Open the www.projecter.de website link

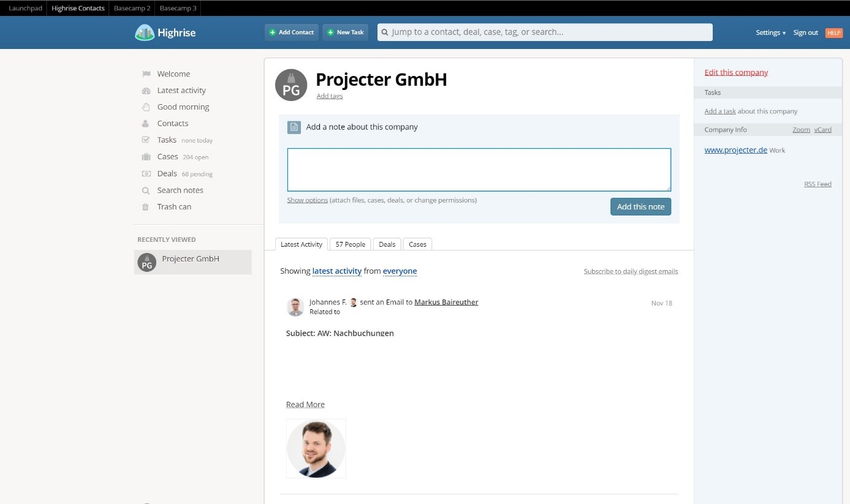click(736, 150)
